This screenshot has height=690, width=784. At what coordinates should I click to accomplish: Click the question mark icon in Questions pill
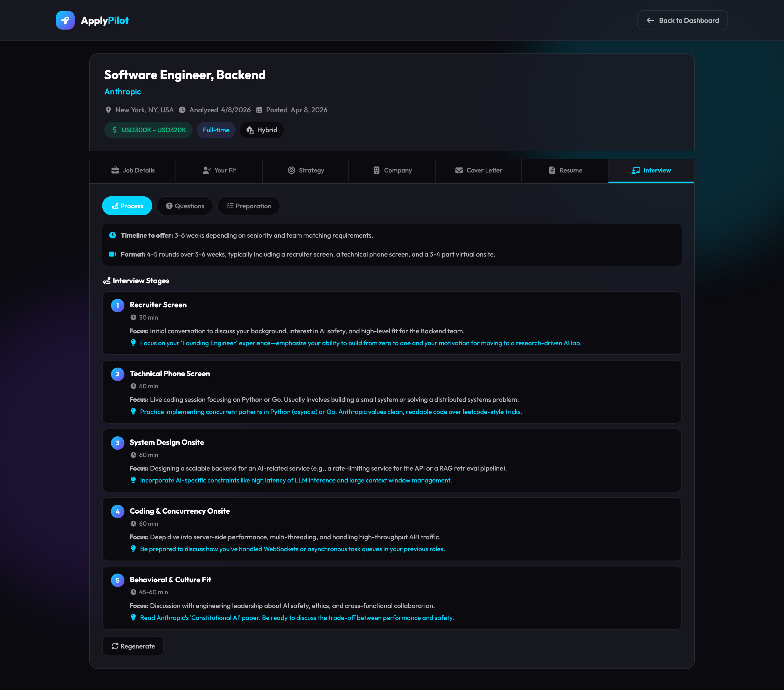tap(169, 206)
